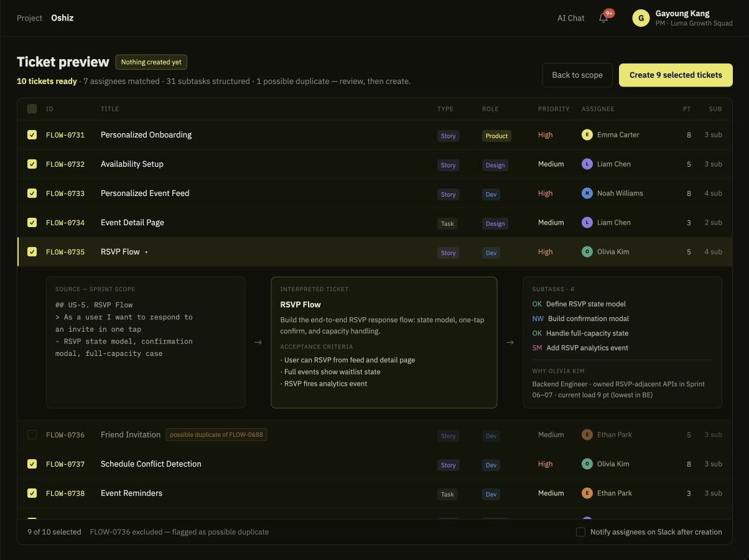Viewport: 749px width, 560px height.
Task: Click FLOW-0736 excluded footer note
Action: 180,532
